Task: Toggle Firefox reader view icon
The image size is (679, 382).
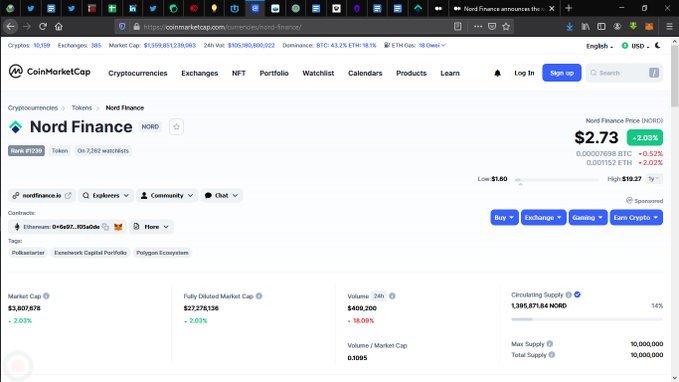Action: click(x=457, y=26)
